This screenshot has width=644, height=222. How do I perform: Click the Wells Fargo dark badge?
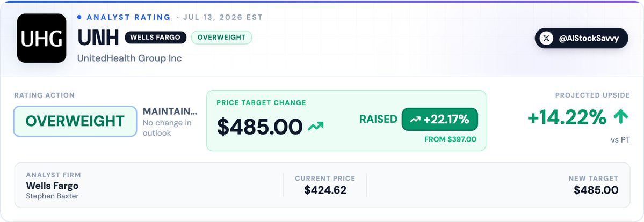pyautogui.click(x=156, y=38)
